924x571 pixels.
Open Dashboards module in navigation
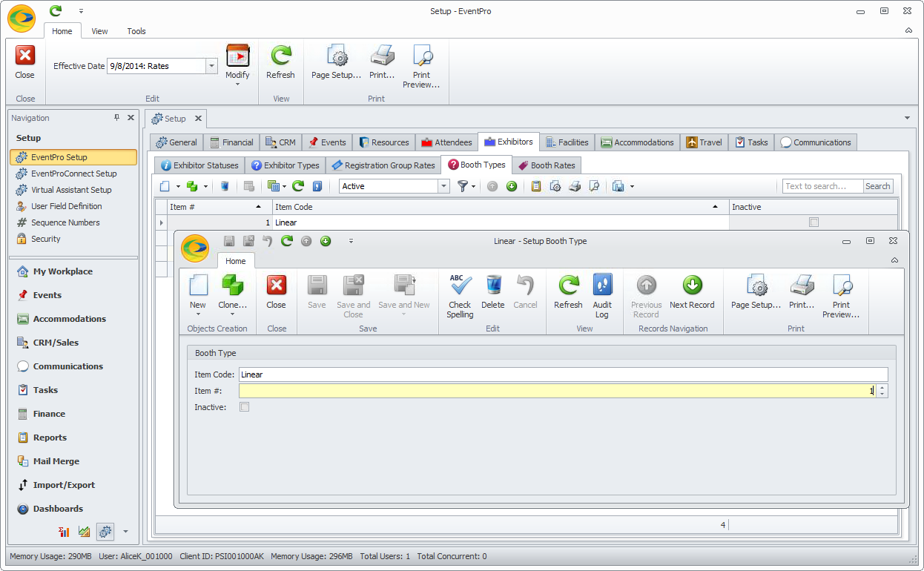click(x=58, y=509)
